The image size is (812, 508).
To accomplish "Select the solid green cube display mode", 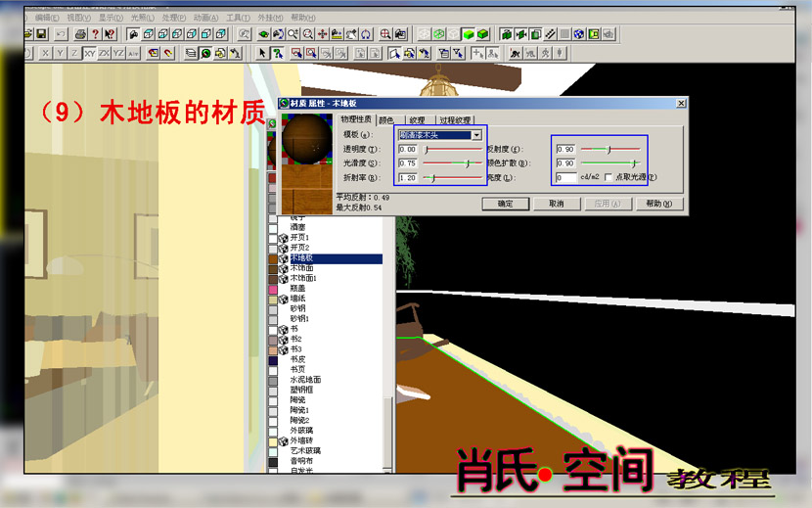I will (x=469, y=34).
